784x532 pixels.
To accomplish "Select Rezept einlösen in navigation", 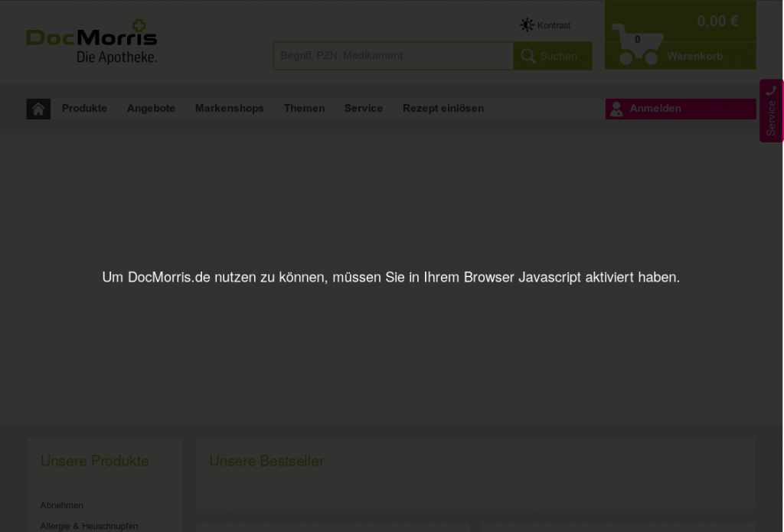I will click(443, 109).
